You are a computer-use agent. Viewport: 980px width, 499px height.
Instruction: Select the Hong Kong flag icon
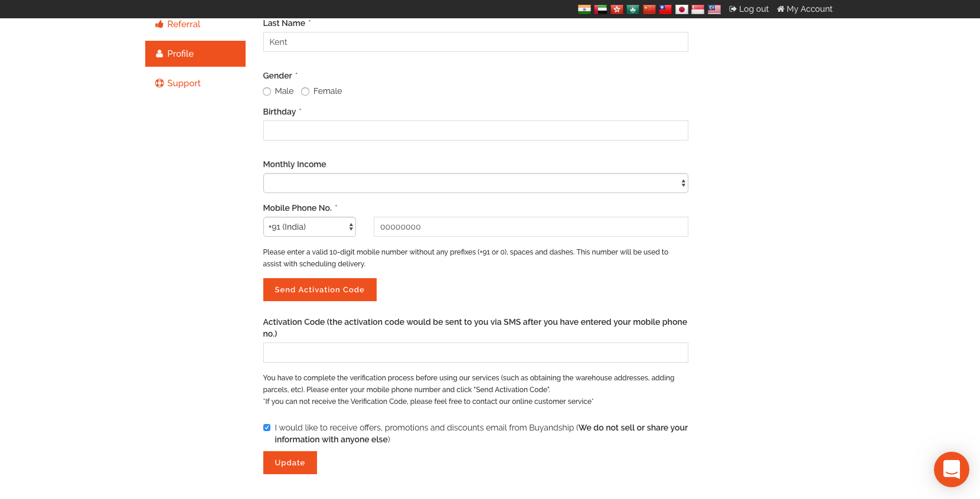coord(617,9)
